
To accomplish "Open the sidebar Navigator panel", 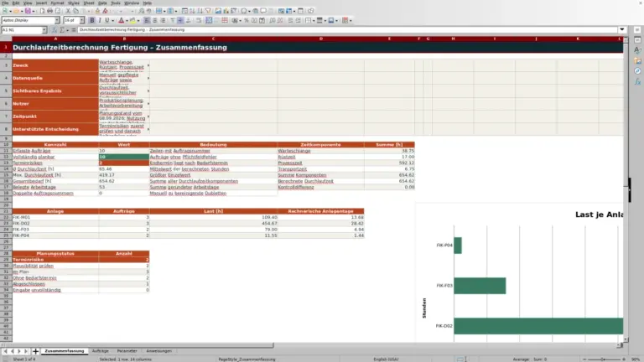I will point(637,71).
